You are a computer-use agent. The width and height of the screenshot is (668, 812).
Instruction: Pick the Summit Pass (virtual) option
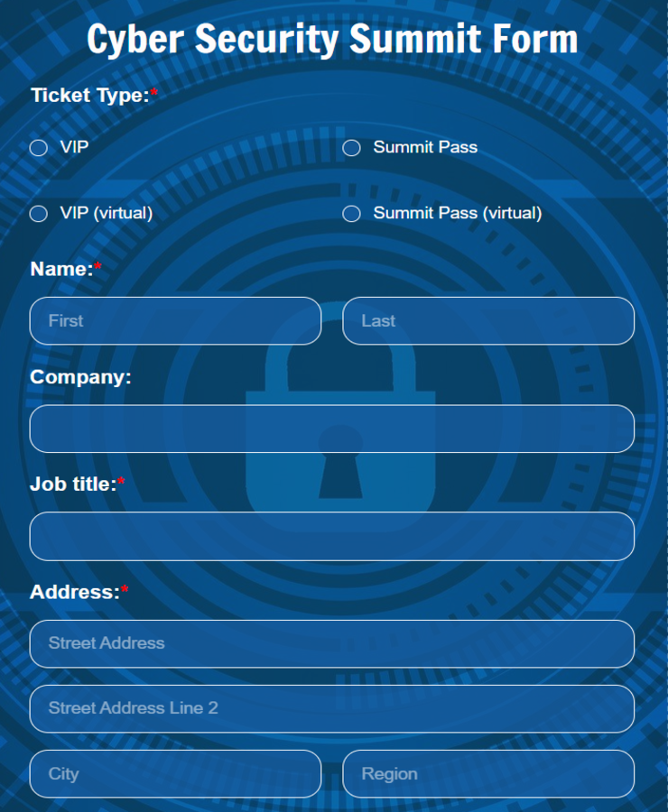click(x=351, y=213)
